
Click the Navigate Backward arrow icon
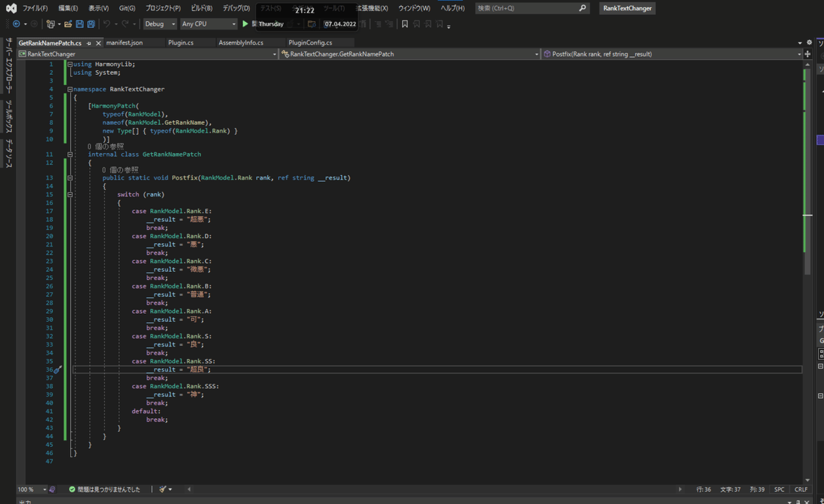(x=16, y=24)
